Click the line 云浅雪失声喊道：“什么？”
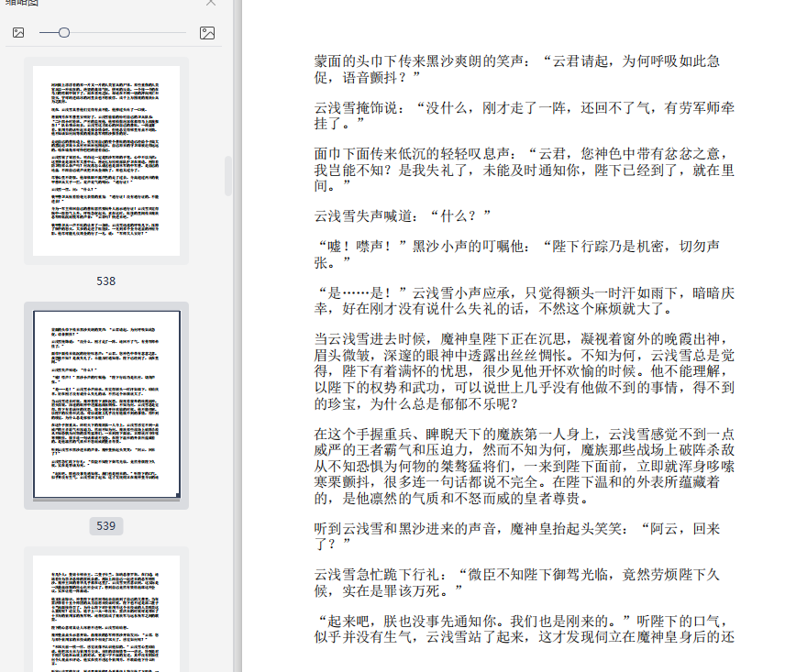Image resolution: width=785 pixels, height=672 pixels. coord(404,215)
